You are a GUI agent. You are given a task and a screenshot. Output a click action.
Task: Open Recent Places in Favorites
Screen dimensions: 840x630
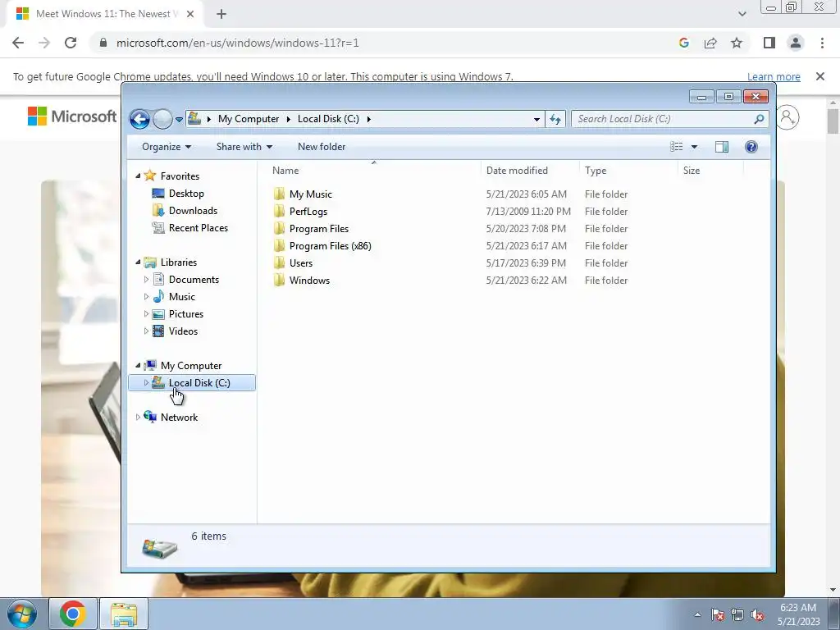pyautogui.click(x=198, y=228)
